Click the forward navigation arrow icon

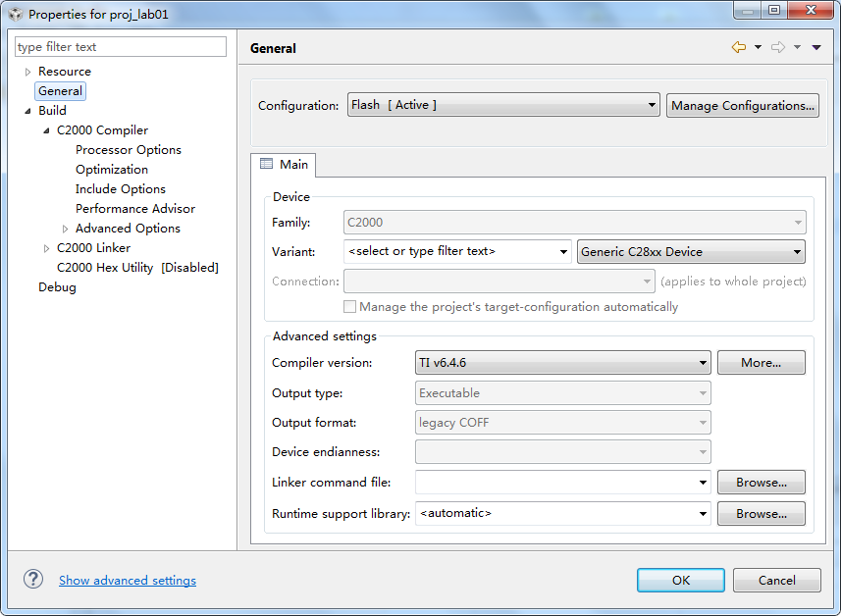click(777, 47)
